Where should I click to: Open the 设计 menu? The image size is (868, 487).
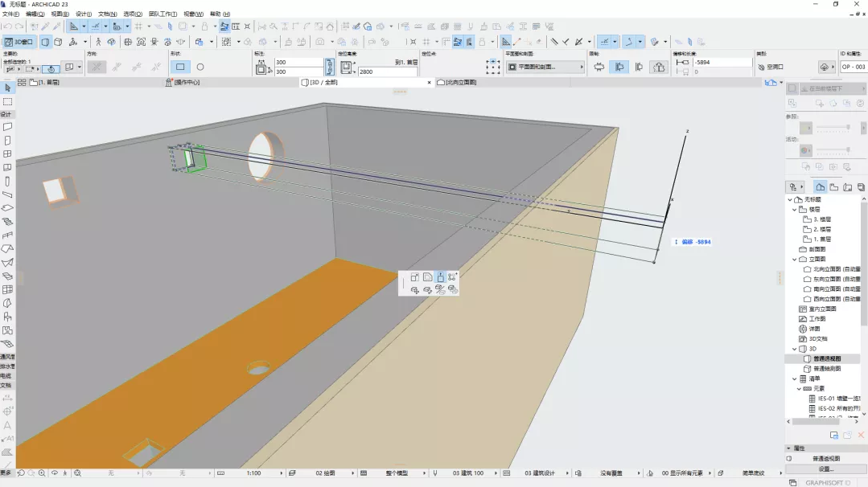(83, 14)
